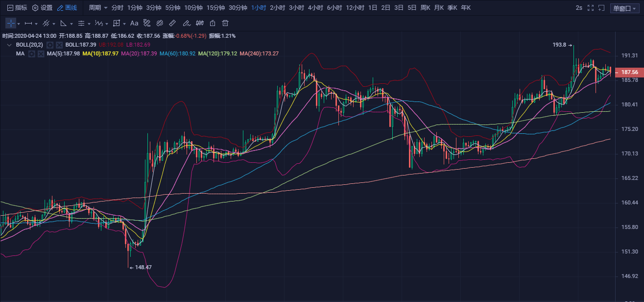Image resolution: width=644 pixels, height=302 pixels.
Task: Click the fullscreen expand icon
Action: (590, 8)
